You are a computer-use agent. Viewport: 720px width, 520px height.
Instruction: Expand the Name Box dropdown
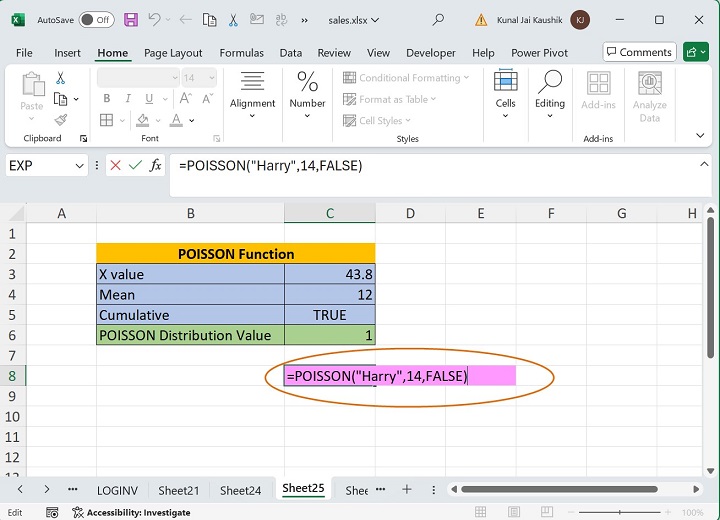[79, 166]
